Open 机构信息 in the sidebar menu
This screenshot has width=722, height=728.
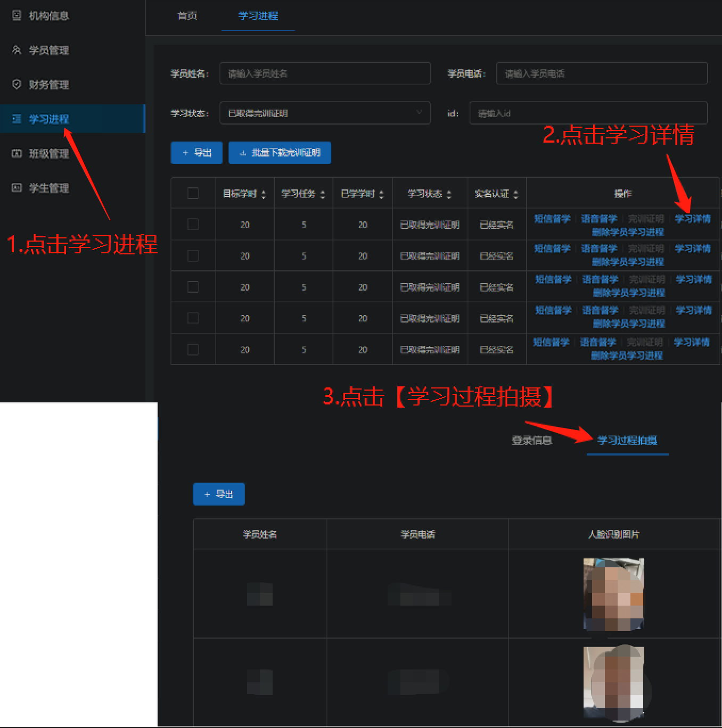tap(48, 15)
